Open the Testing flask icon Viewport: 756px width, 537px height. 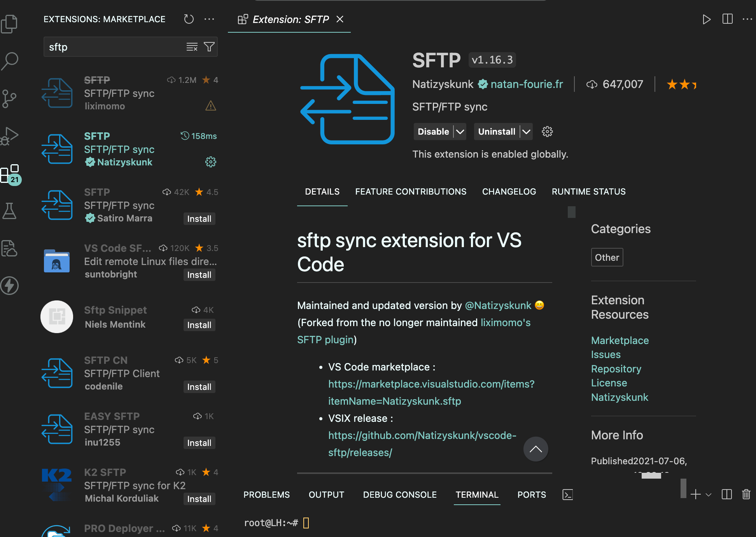10,211
